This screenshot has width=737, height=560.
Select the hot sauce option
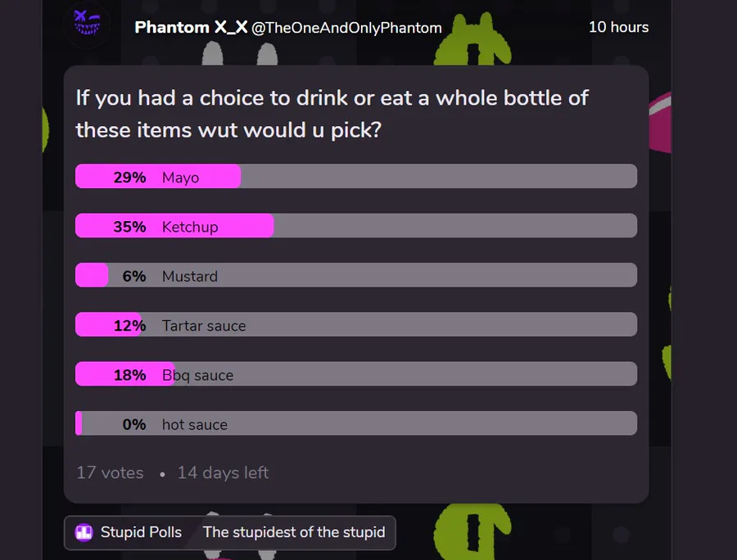click(x=356, y=424)
